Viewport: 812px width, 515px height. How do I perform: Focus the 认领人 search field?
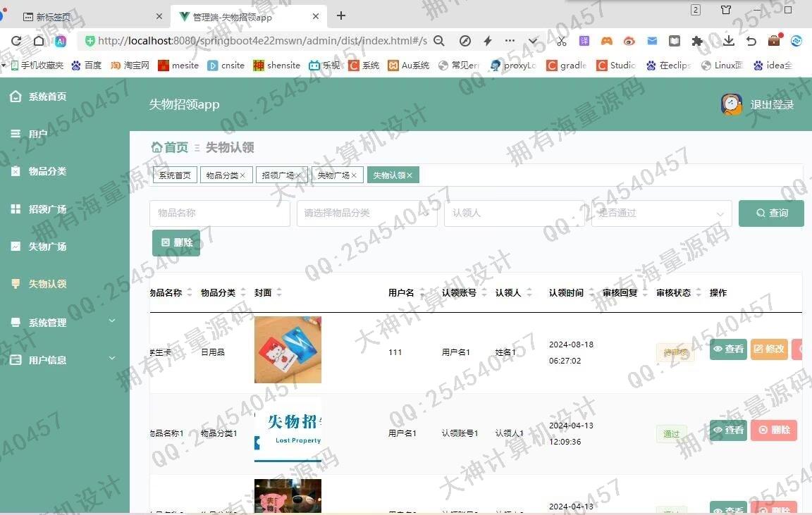coord(515,213)
